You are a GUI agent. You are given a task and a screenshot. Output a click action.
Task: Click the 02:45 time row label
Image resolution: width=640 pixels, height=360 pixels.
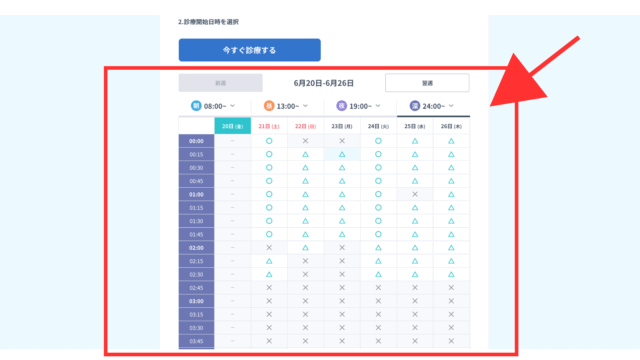[x=196, y=288]
